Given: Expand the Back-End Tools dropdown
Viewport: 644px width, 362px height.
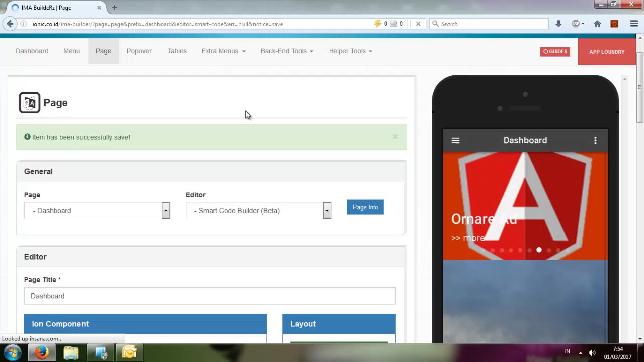Looking at the screenshot, I should (287, 51).
